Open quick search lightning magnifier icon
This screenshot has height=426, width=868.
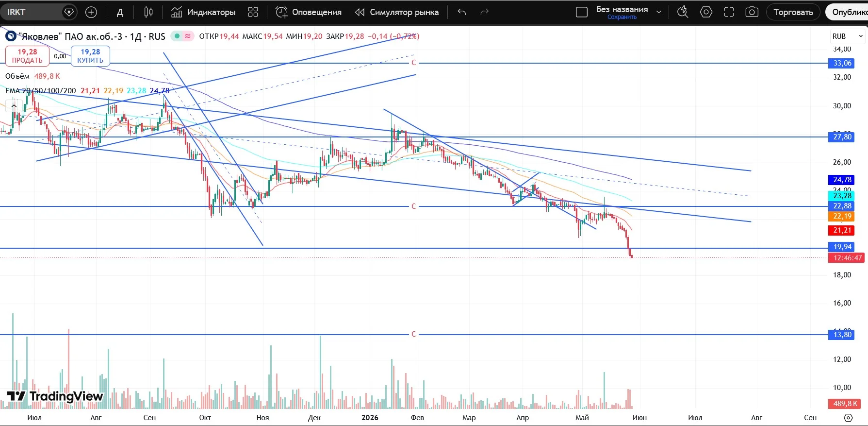point(683,12)
